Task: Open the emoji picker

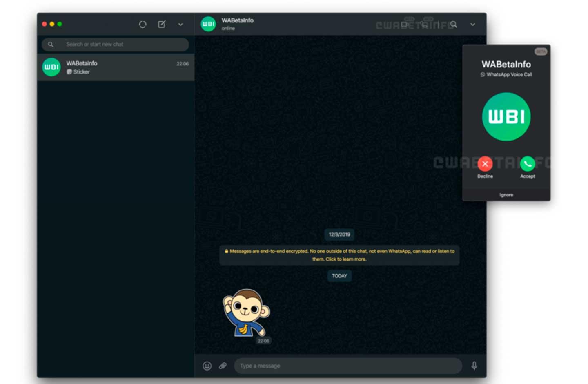Action: (x=207, y=366)
